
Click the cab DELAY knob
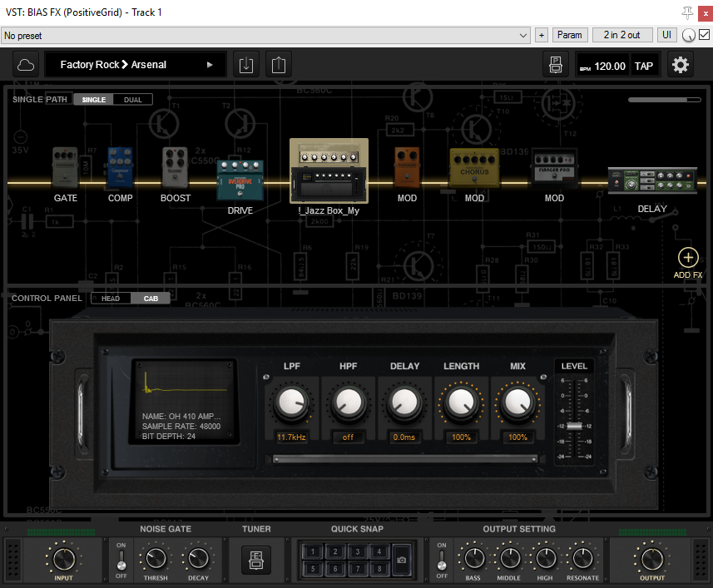point(404,403)
